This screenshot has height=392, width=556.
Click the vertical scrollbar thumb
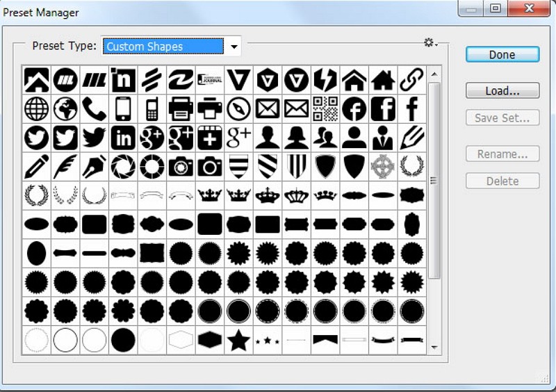(434, 180)
